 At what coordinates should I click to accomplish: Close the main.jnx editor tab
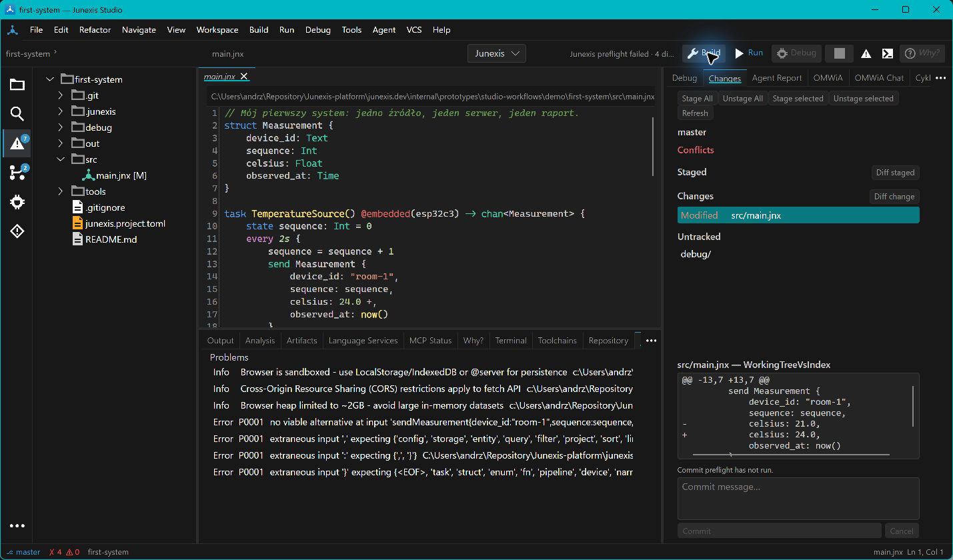[244, 77]
